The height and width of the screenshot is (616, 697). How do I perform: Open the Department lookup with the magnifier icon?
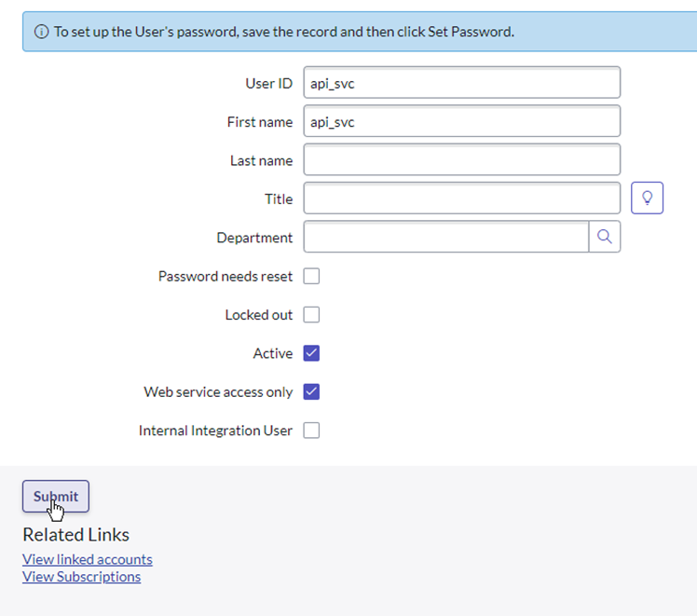tap(604, 237)
